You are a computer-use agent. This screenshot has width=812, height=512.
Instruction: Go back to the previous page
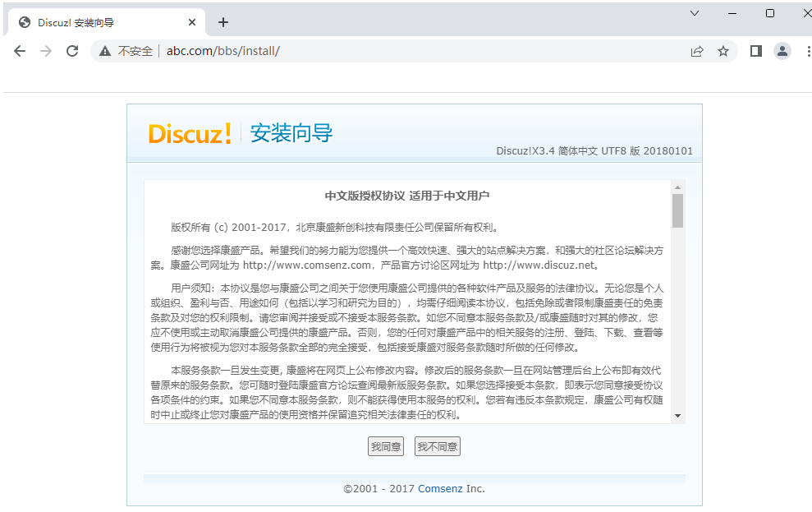(x=20, y=51)
